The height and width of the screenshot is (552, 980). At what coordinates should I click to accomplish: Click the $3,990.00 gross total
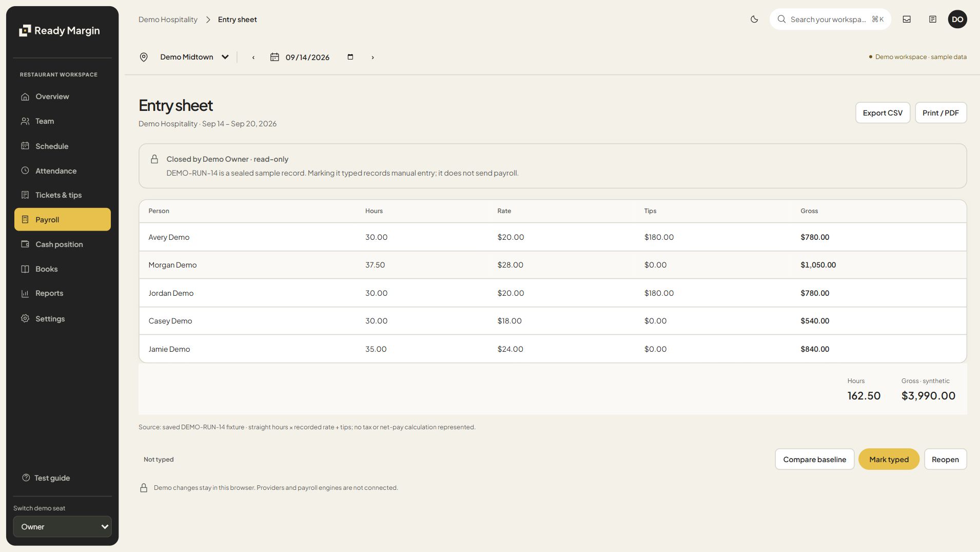(928, 396)
